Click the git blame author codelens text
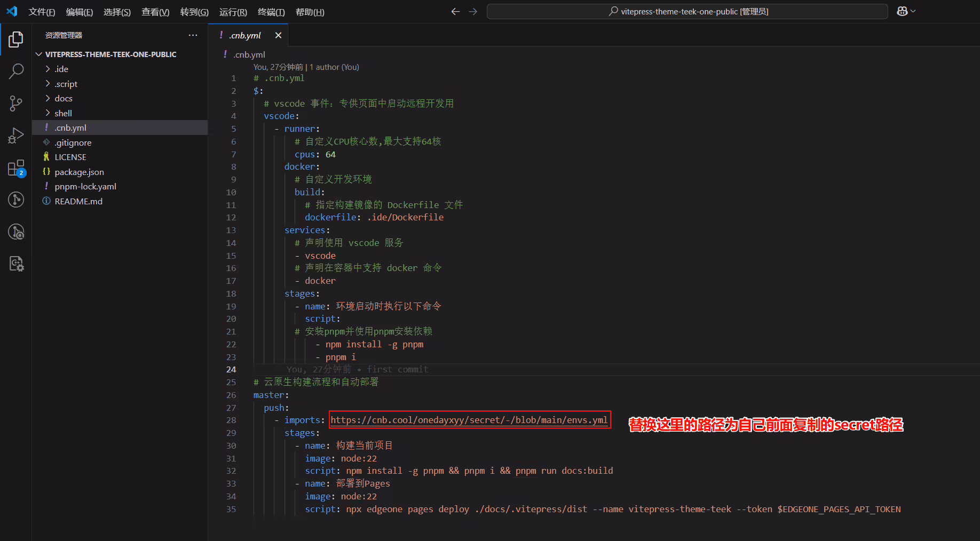 (x=306, y=67)
